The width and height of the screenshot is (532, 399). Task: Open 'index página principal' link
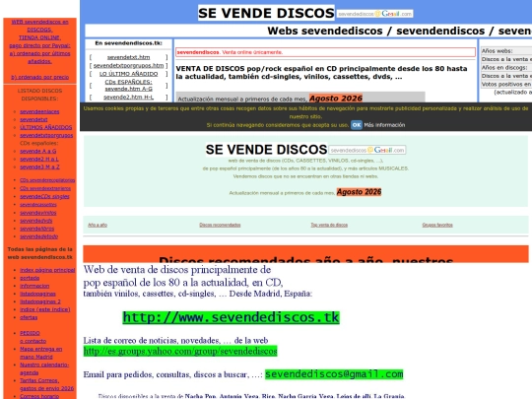(x=47, y=270)
